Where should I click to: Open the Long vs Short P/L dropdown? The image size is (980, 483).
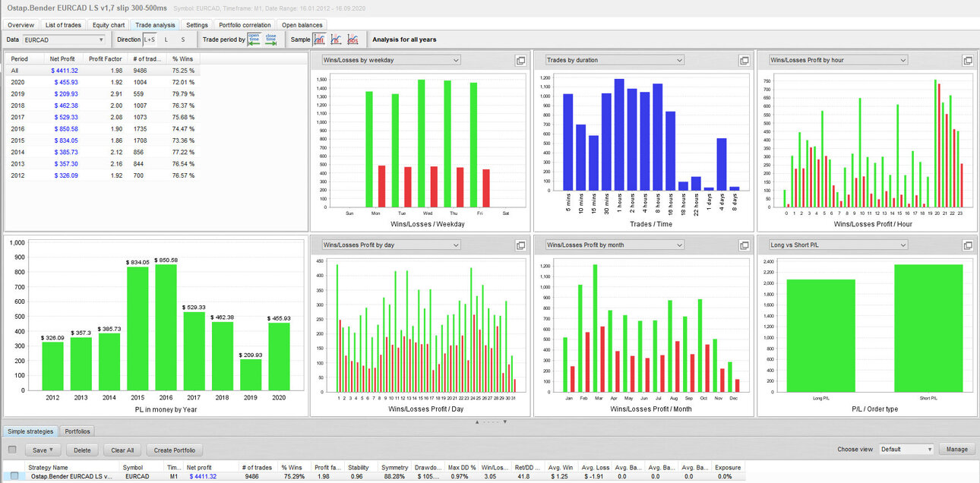coord(837,245)
